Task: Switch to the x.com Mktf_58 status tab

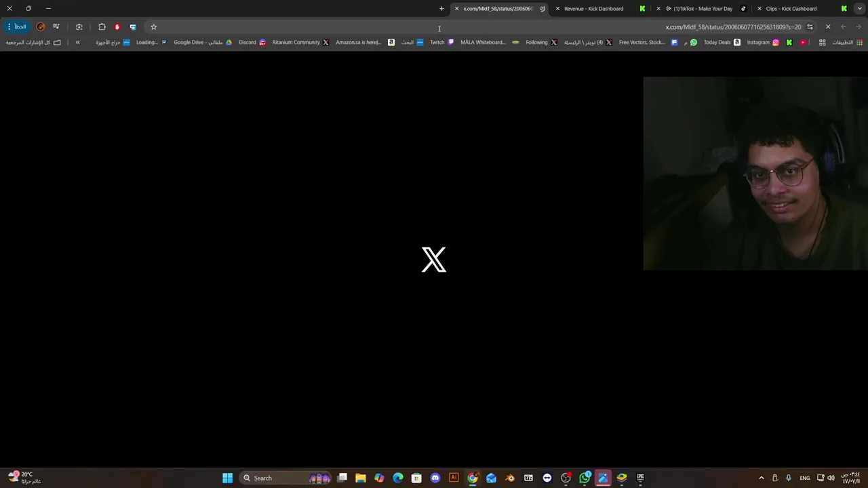Action: click(498, 9)
